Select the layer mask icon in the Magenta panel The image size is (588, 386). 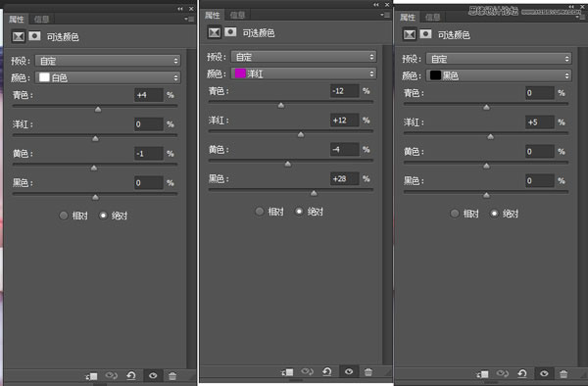(230, 32)
